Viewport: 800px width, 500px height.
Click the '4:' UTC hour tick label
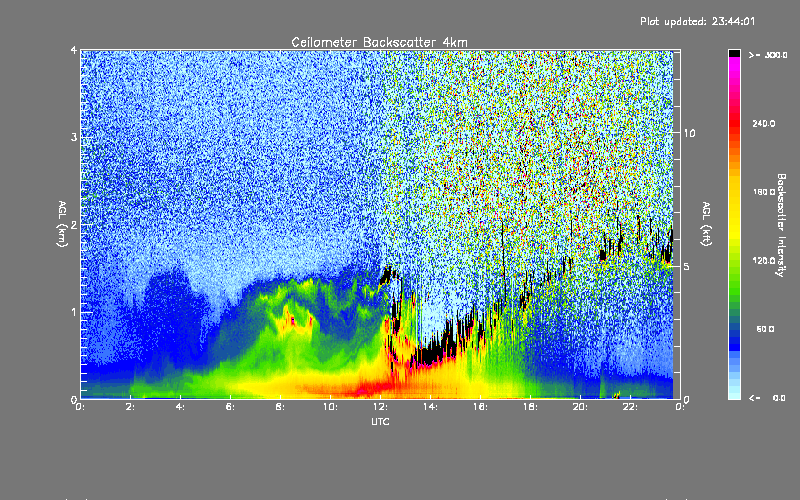181,407
